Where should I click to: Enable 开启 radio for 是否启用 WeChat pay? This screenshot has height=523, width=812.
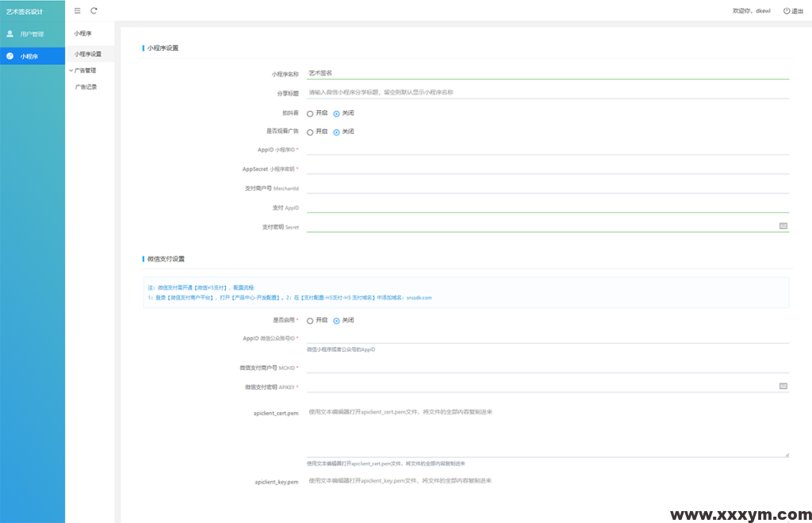(x=310, y=321)
